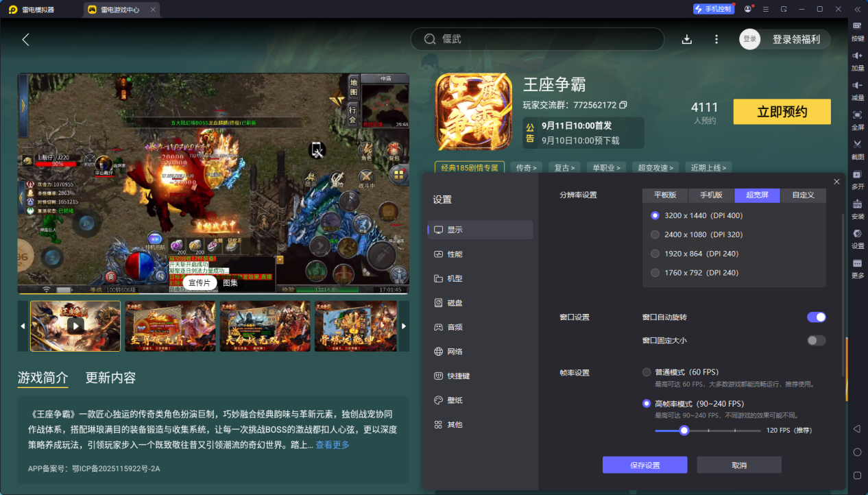Click the 王座争霸 game icon
The width and height of the screenshot is (868, 495).
pyautogui.click(x=473, y=111)
